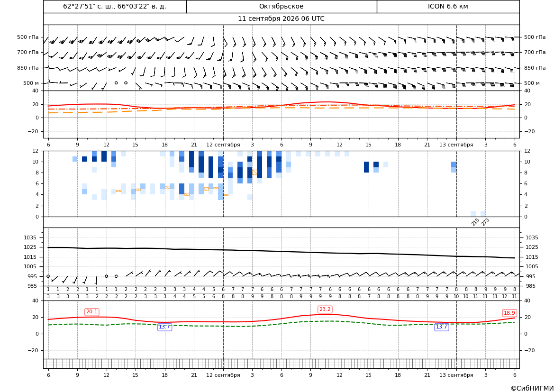
Task: Click the left 850 гПа level label
Action: click(x=28, y=68)
